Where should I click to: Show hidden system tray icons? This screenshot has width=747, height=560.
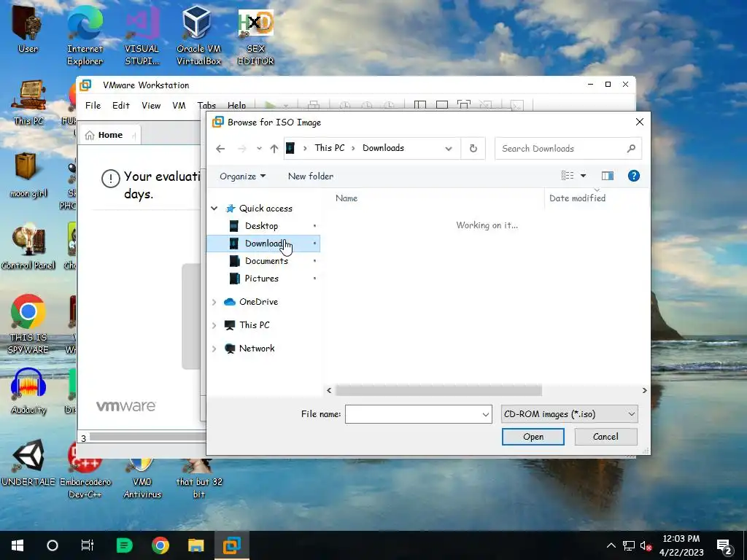pos(611,545)
